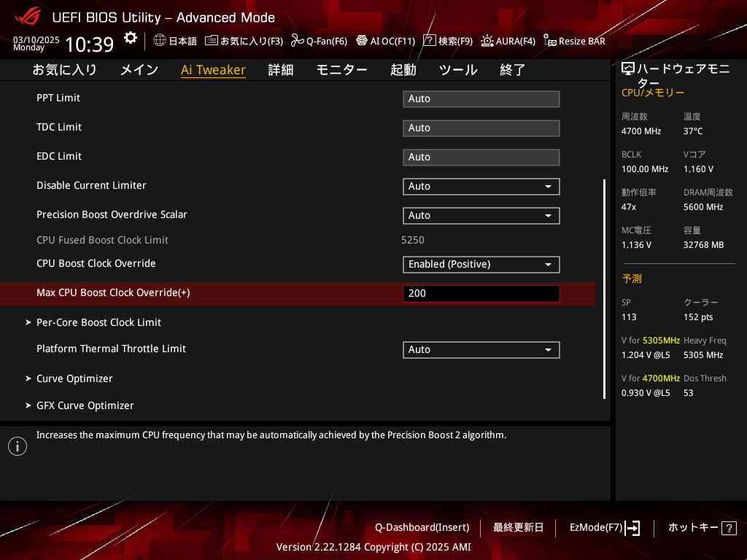Screen dimensions: 747x560
Task: Open Q-Dashboard(Insert) link
Action: pos(422,528)
